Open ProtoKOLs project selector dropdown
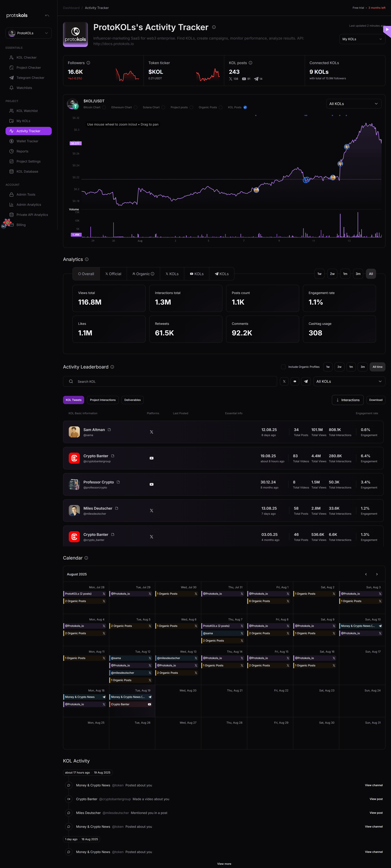 point(29,33)
